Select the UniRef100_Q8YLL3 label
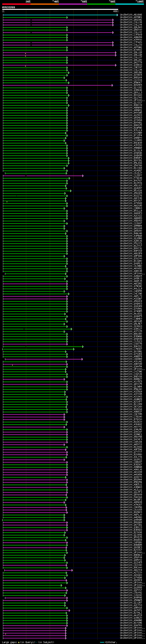Viewport: 146px width, 644px height. (x=131, y=93)
